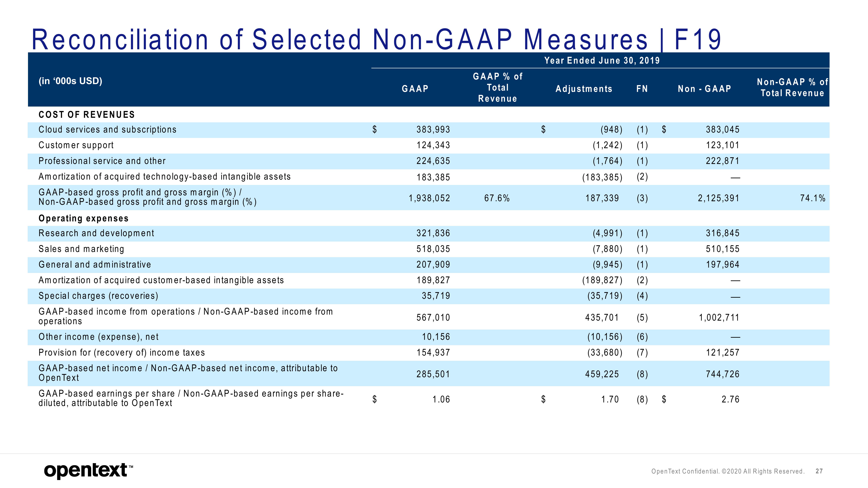Select the Non-GAAP value 222,871
This screenshot has height=488, width=868.
[723, 161]
